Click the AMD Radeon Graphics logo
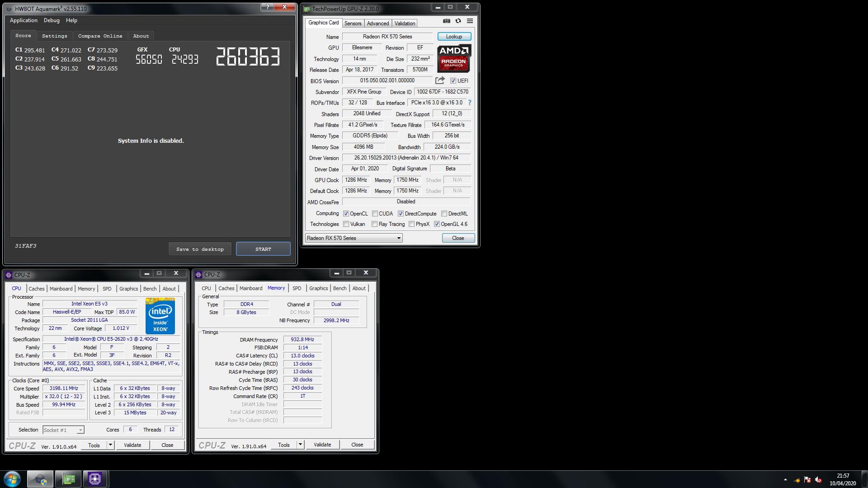Viewport: 868px width, 488px height. [x=454, y=59]
